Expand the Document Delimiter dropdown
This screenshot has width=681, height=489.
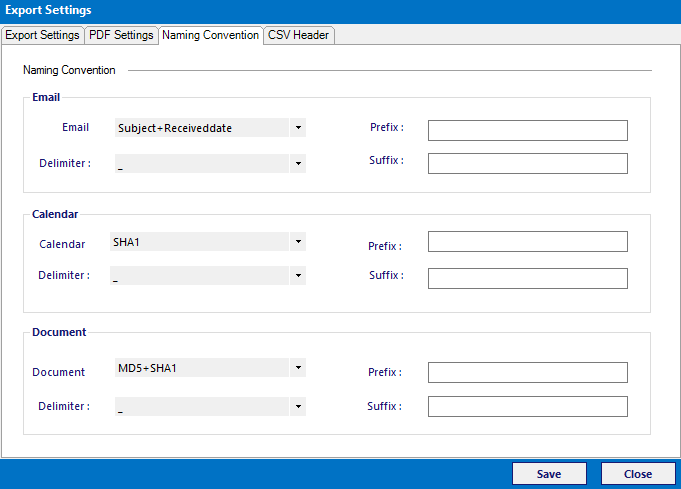pyautogui.click(x=210, y=406)
